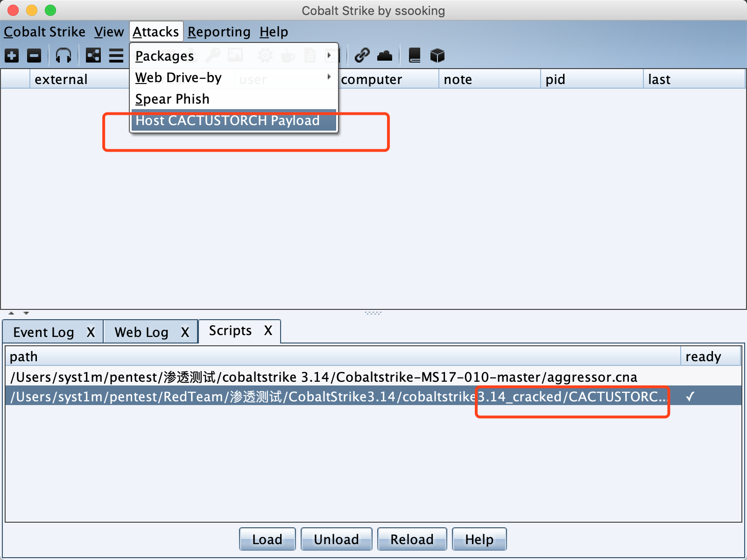Collapse bottom pane with down arrow
Image resolution: width=747 pixels, height=560 pixels.
tap(26, 313)
